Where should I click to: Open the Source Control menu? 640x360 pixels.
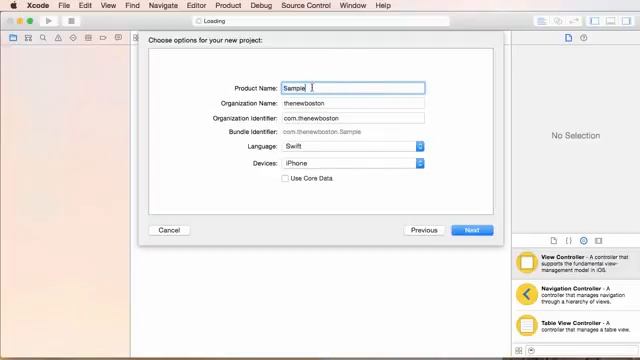pyautogui.click(x=306, y=5)
